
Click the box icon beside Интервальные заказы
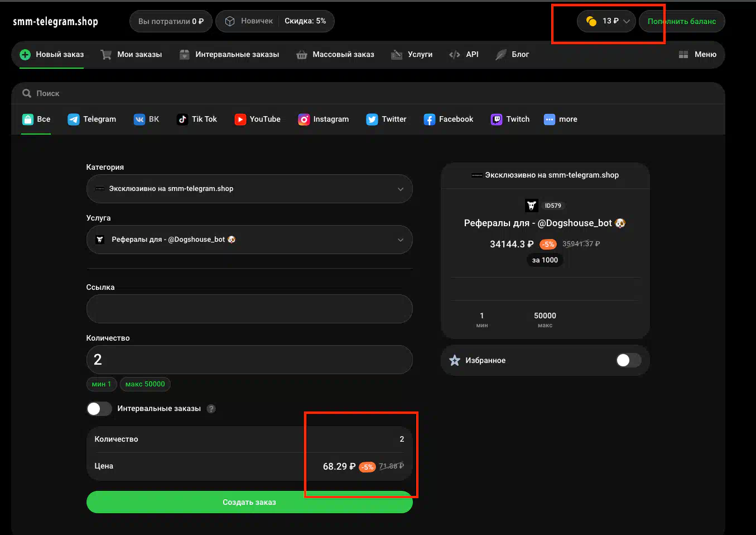185,55
